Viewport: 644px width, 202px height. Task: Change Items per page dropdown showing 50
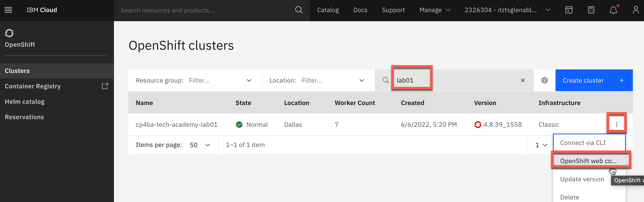pos(200,145)
